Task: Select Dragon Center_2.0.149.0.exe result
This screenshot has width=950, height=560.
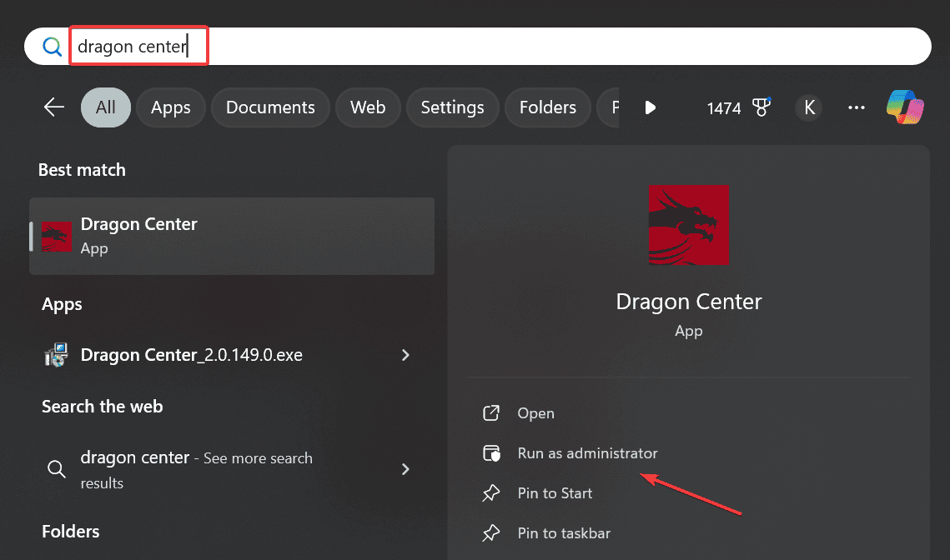Action: click(x=232, y=355)
